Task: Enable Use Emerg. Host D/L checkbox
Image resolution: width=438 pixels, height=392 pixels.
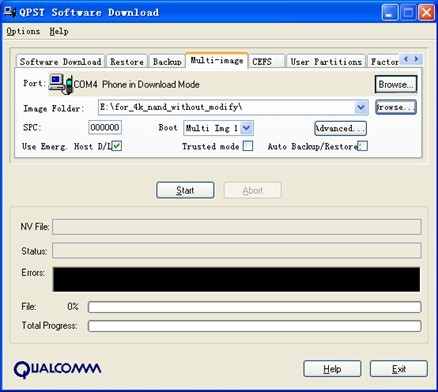Action: (x=117, y=146)
